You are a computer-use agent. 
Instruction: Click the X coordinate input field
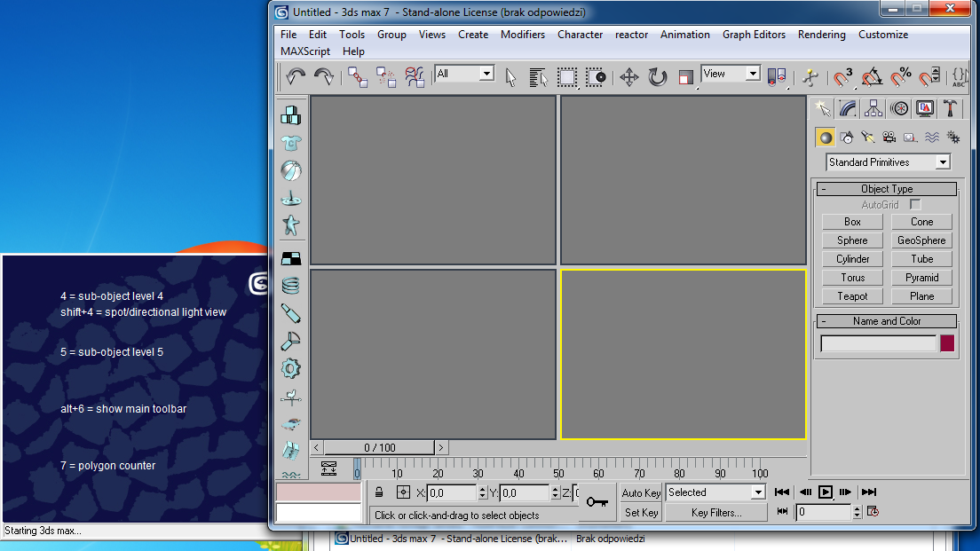point(451,493)
